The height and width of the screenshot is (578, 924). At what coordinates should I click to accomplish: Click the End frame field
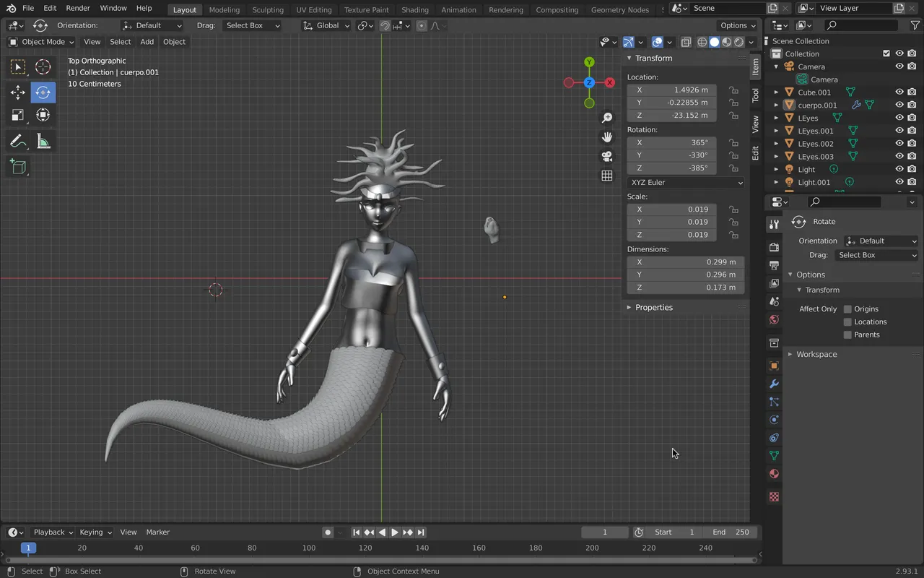pyautogui.click(x=731, y=532)
